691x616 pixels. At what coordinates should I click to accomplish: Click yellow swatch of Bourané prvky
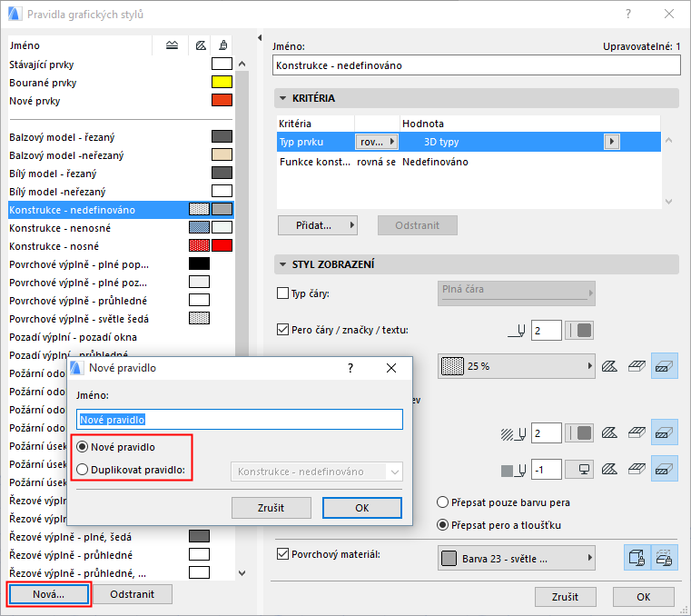coord(222,82)
